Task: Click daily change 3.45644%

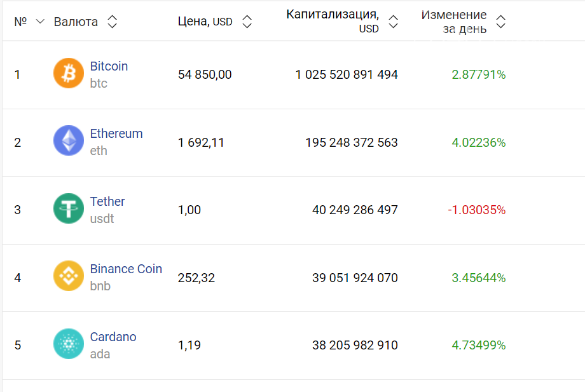Action: [479, 278]
